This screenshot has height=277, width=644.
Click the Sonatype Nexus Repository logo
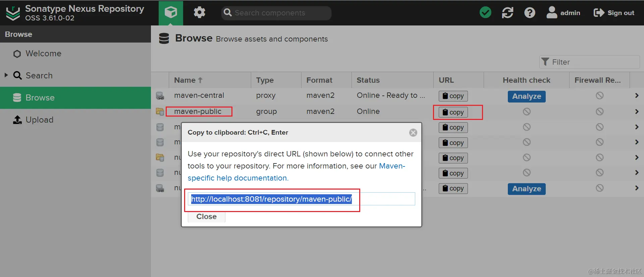click(x=13, y=13)
